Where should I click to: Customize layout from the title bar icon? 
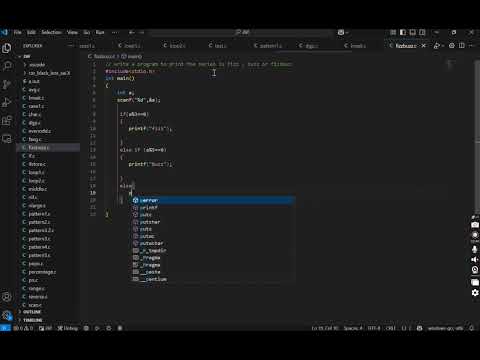pos(393,32)
